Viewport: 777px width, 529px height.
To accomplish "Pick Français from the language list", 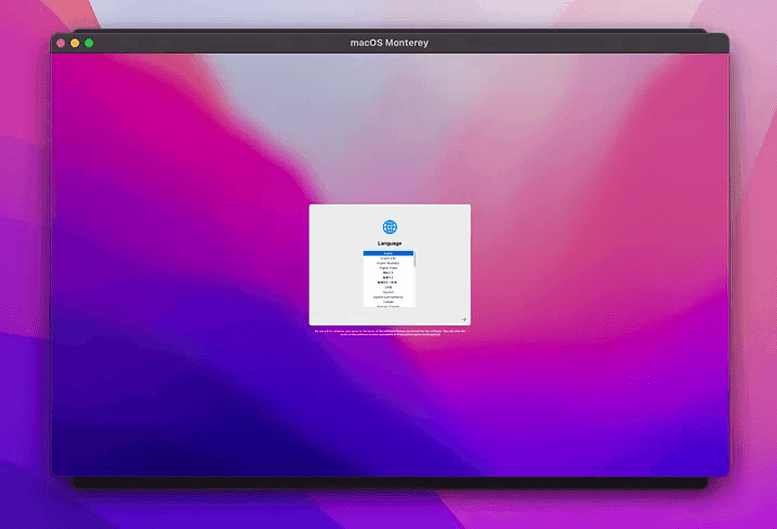I will [388, 302].
